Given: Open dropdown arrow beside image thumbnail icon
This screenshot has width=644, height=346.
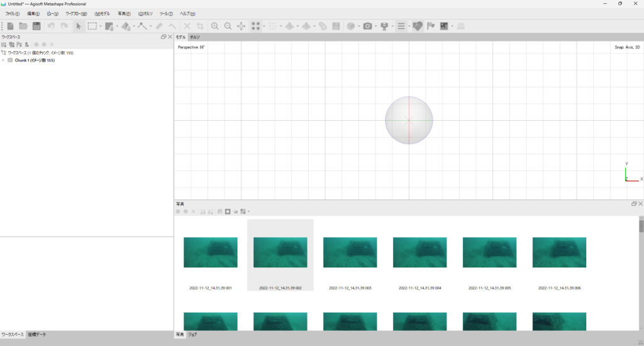Looking at the screenshot, I should (452, 26).
